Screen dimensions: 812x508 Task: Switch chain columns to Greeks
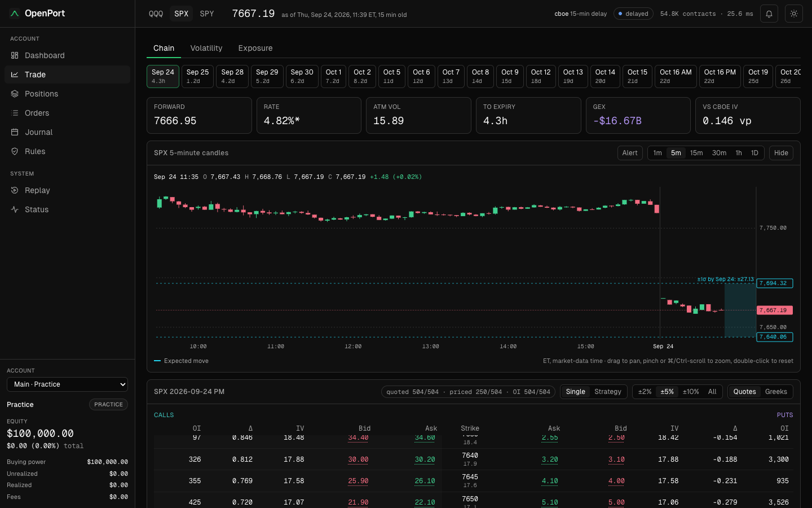coord(776,392)
